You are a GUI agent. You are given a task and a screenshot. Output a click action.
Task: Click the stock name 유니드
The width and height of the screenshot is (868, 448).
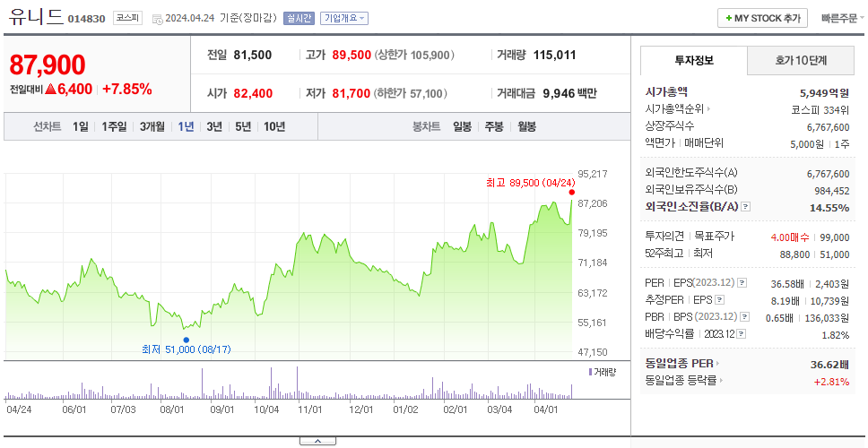click(37, 17)
